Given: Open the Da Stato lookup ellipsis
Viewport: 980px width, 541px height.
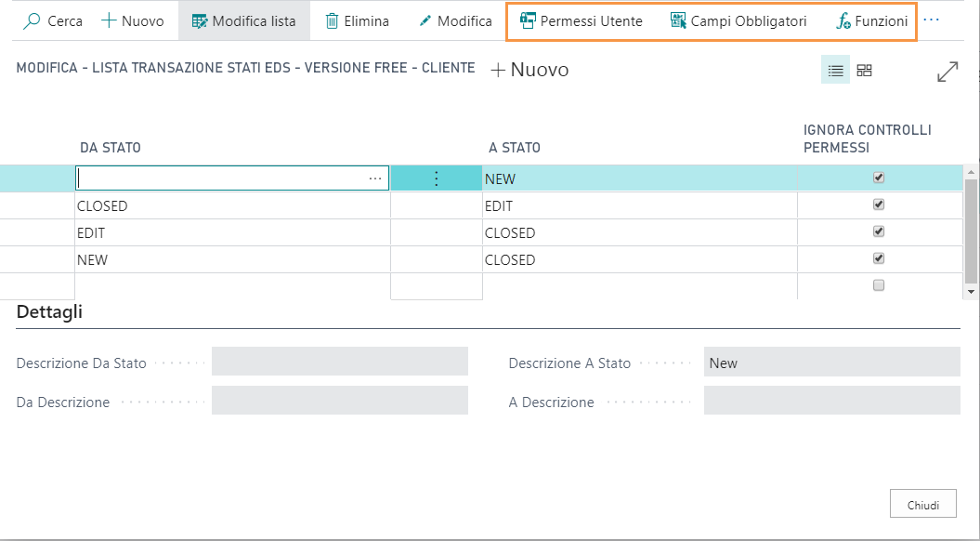Looking at the screenshot, I should (375, 178).
